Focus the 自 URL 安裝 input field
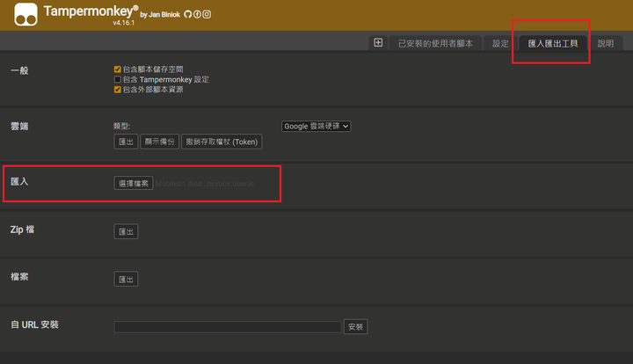This screenshot has height=364, width=633. (228, 327)
